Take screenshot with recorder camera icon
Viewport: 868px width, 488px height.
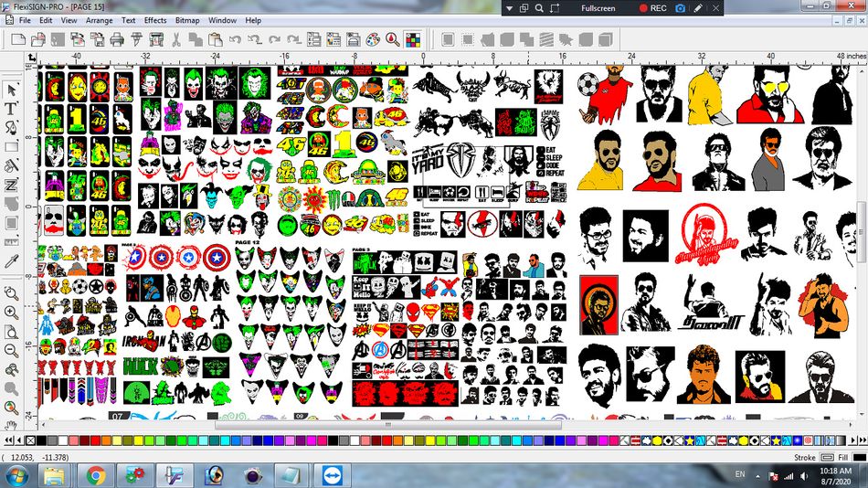click(x=681, y=7)
